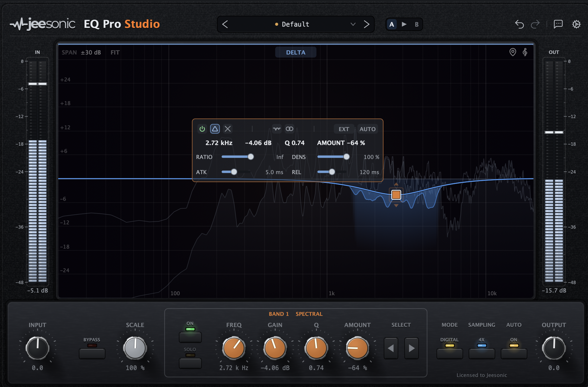Click the Q 0.74 value in popup

295,143
